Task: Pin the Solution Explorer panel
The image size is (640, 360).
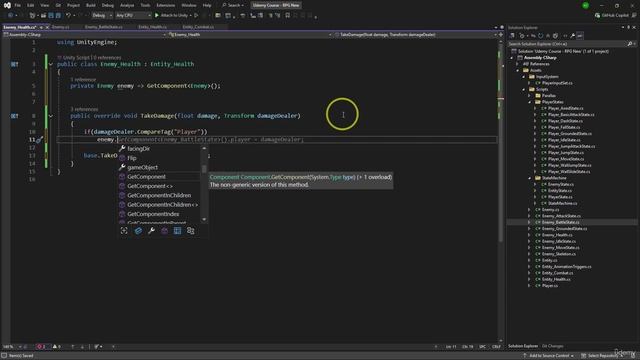Action: [x=629, y=27]
